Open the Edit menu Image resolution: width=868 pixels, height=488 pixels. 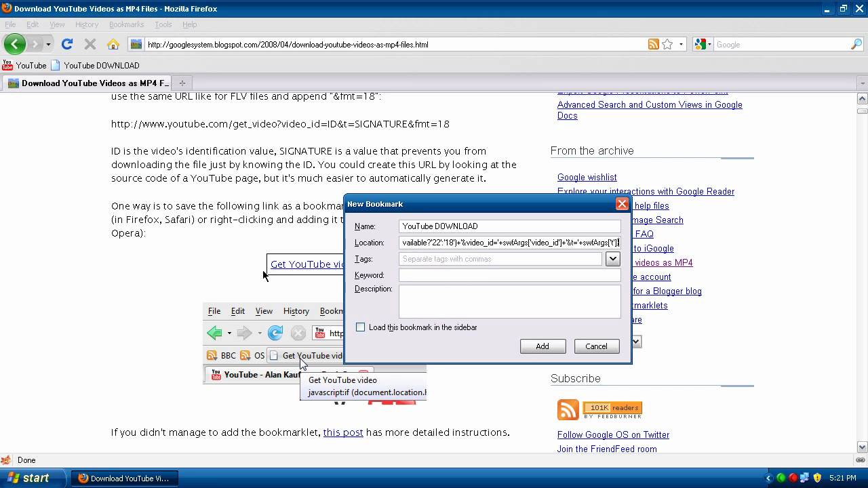[x=33, y=24]
